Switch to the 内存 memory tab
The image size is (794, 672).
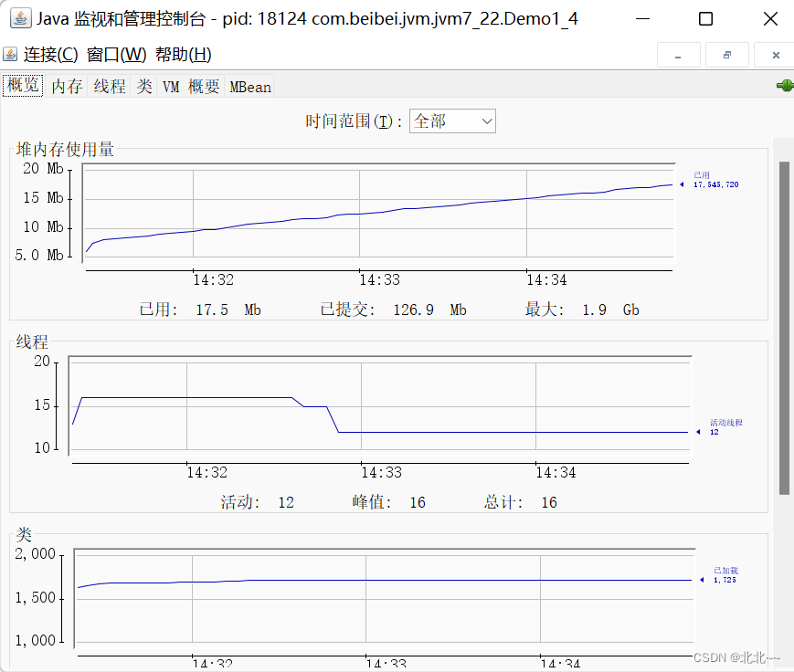(67, 87)
